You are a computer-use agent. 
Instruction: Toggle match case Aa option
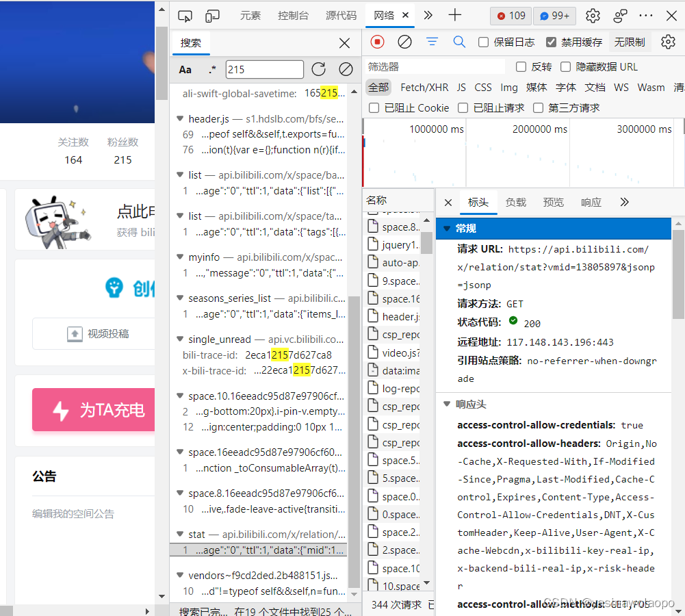point(185,69)
